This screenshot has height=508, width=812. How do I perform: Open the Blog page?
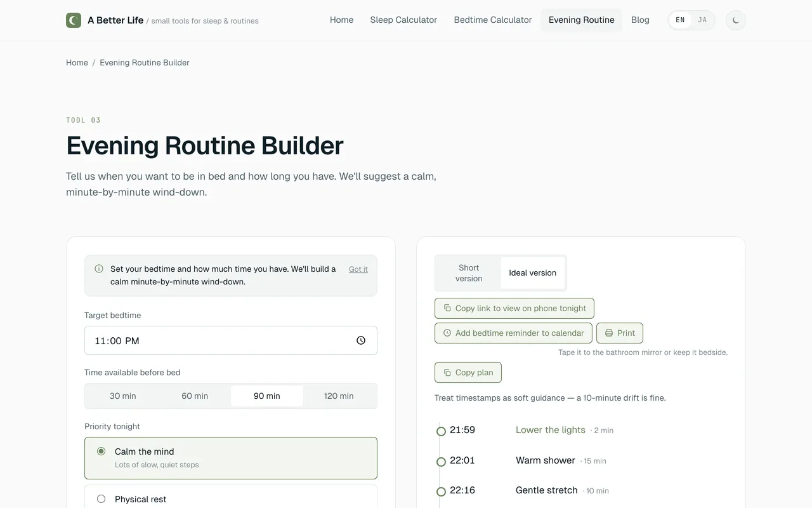pyautogui.click(x=640, y=20)
